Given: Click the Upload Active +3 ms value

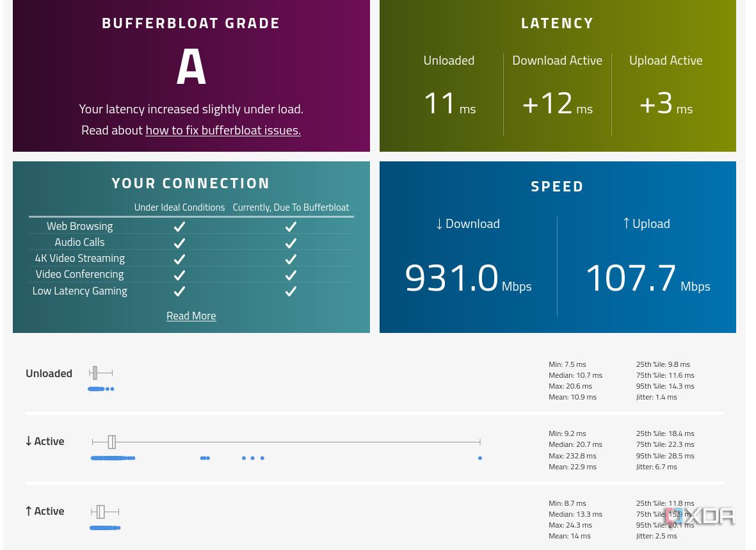Looking at the screenshot, I should coord(666,103).
